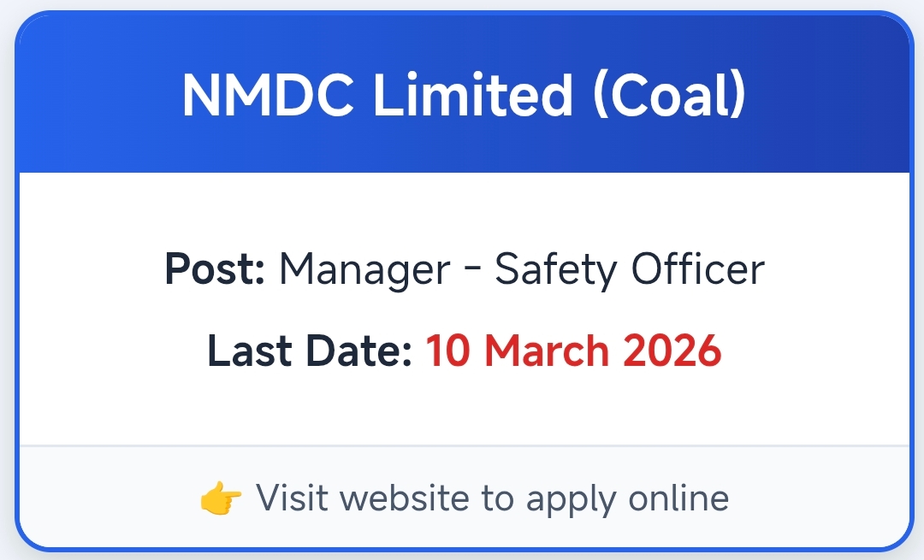This screenshot has width=924, height=560.
Task: Select the NMDC Limited (Coal) header title
Action: point(464,94)
